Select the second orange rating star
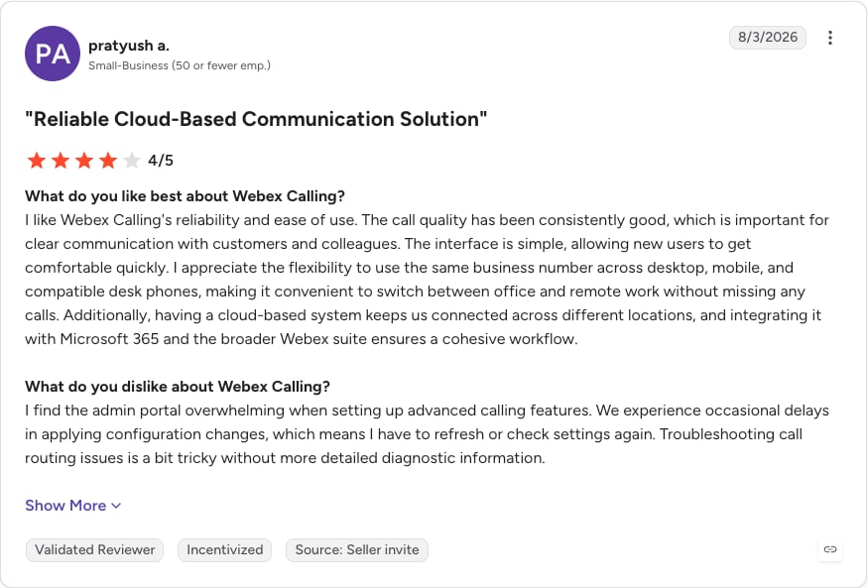 coord(61,161)
